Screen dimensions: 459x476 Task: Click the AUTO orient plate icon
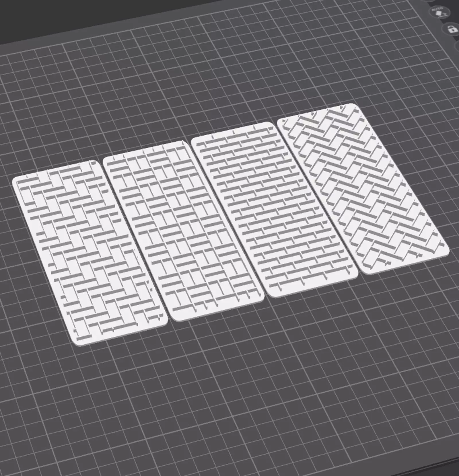439,12
